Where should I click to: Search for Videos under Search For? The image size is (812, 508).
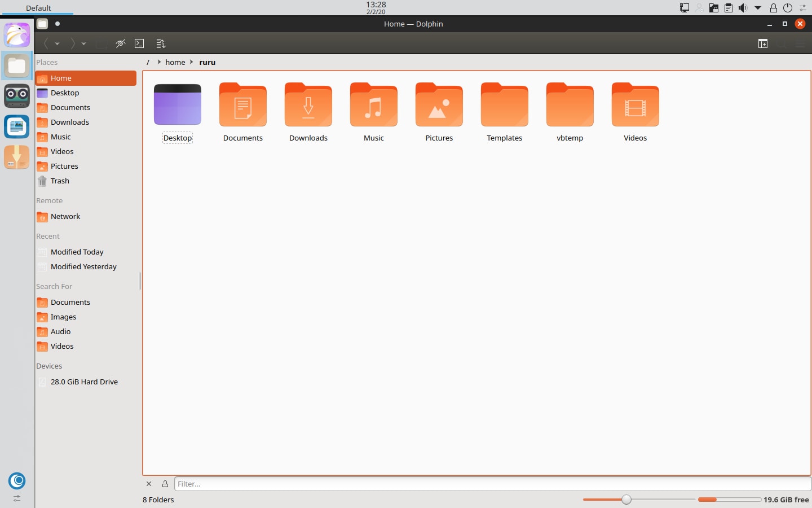pos(86,346)
